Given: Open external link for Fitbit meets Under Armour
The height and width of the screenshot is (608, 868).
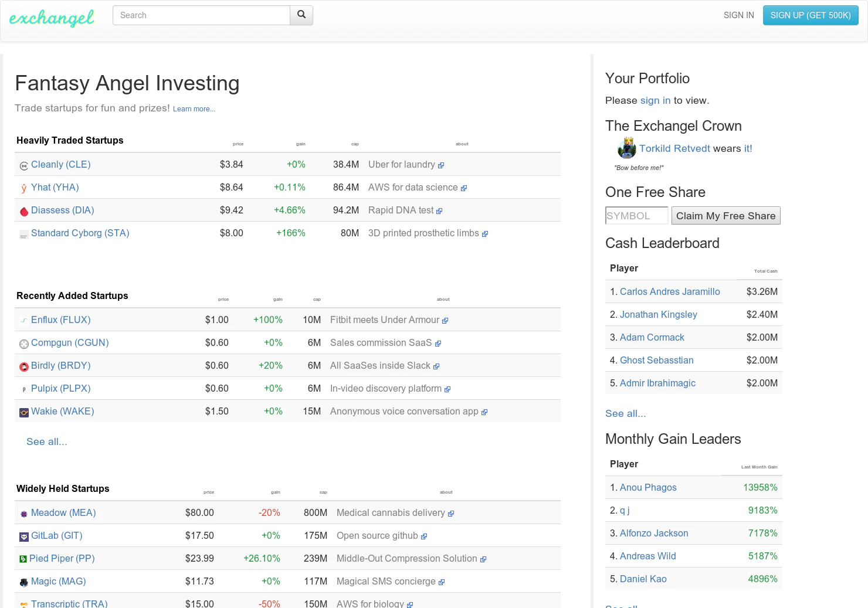Looking at the screenshot, I should click(445, 321).
